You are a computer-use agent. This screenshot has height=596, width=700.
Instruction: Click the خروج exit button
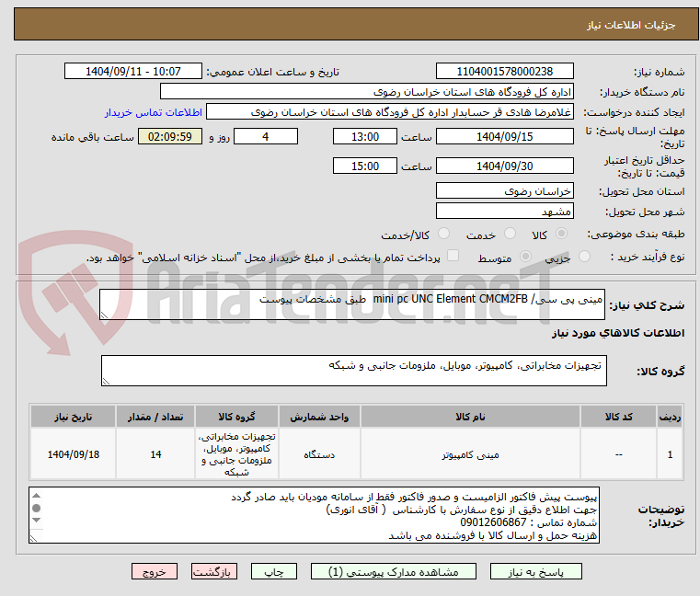tap(155, 571)
